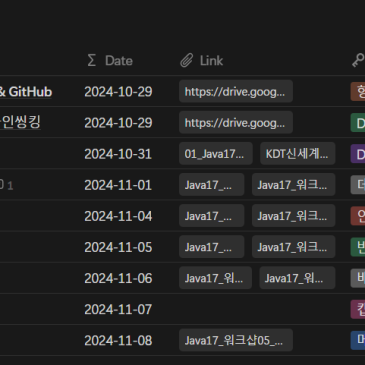365x365 pixels.
Task: Click the pink tag in the 2024-11-07 row
Action: click(x=358, y=309)
